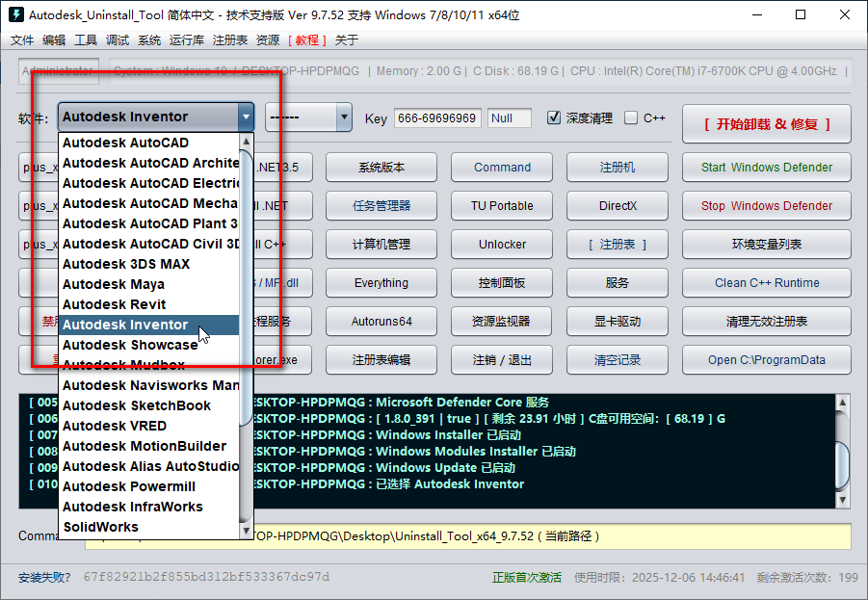This screenshot has width=868, height=600.
Task: Click the Null input field
Action: pyautogui.click(x=510, y=117)
